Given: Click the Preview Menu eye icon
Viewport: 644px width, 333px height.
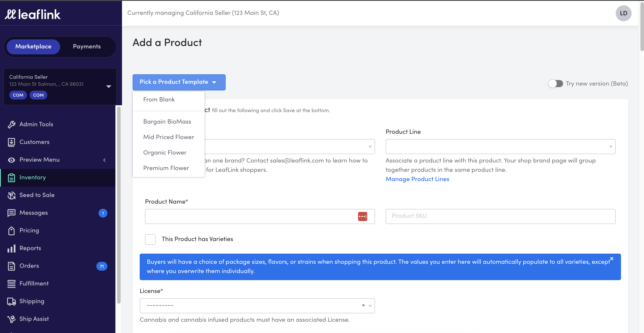Looking at the screenshot, I should tap(11, 160).
